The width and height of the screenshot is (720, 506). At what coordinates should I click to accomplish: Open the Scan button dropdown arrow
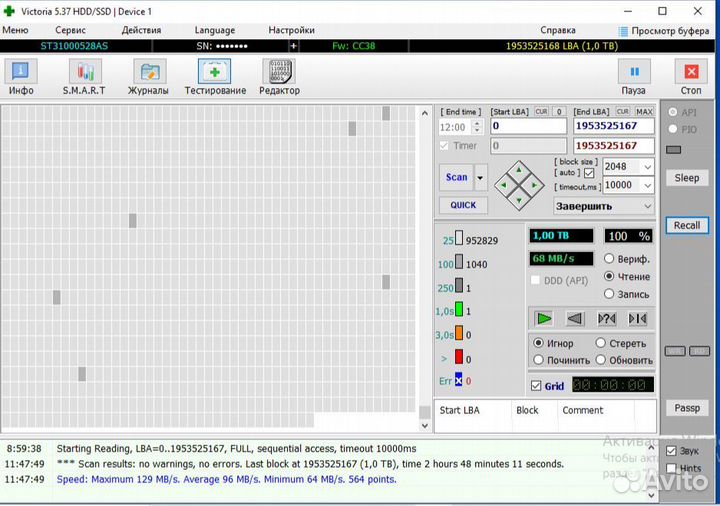[x=480, y=177]
